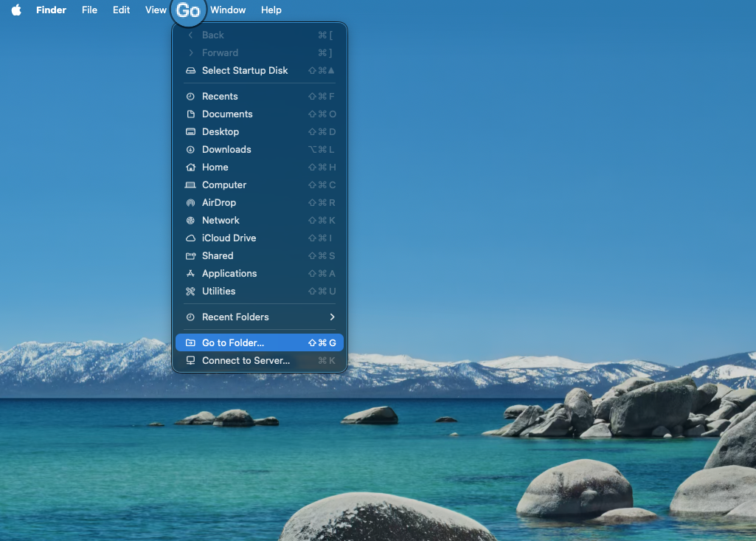Open the Apple menu

15,10
